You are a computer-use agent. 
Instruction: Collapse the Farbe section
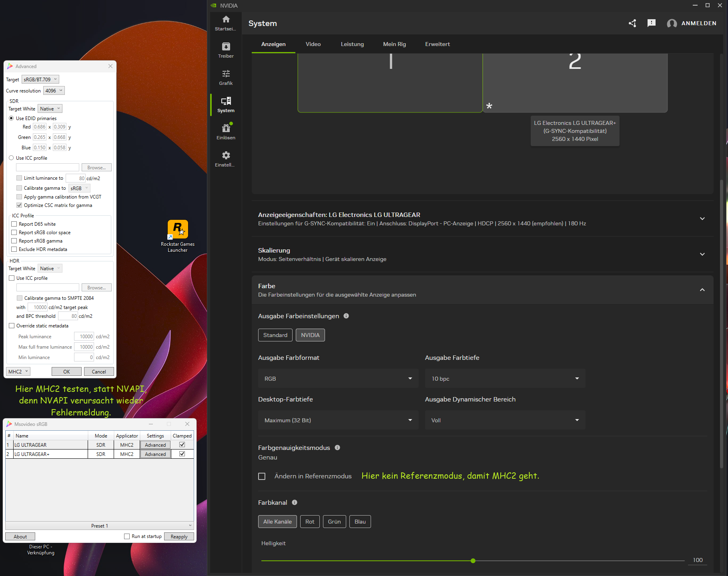coord(702,290)
